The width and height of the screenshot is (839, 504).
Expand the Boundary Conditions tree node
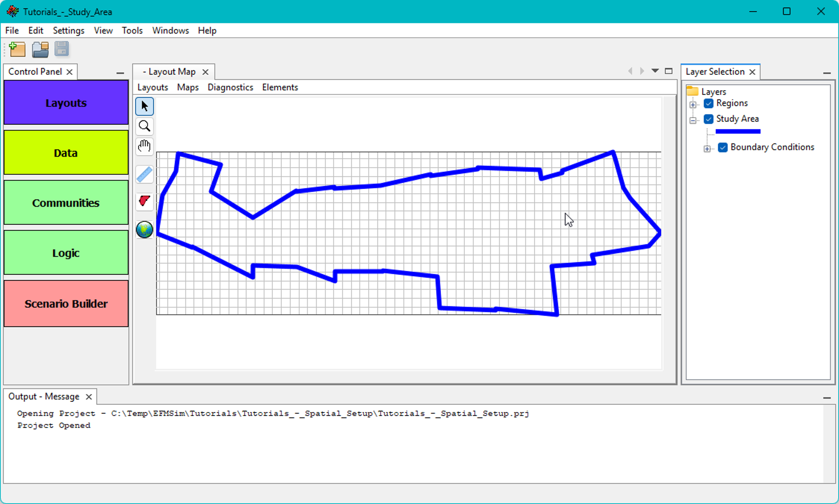point(707,149)
